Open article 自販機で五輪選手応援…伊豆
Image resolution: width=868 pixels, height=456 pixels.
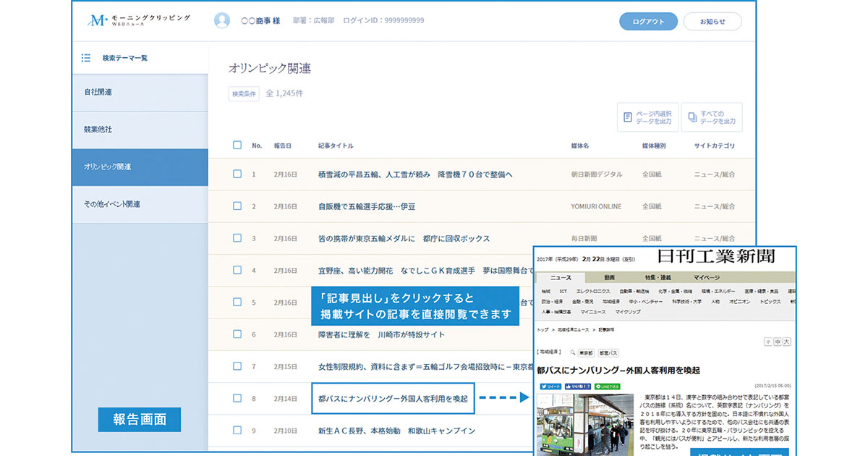coord(367,206)
